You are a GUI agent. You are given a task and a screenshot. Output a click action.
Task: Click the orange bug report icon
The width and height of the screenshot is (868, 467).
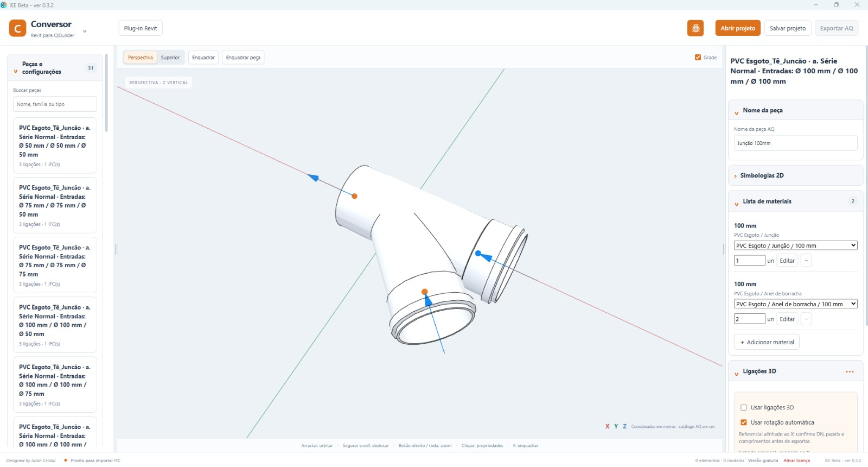(x=695, y=28)
